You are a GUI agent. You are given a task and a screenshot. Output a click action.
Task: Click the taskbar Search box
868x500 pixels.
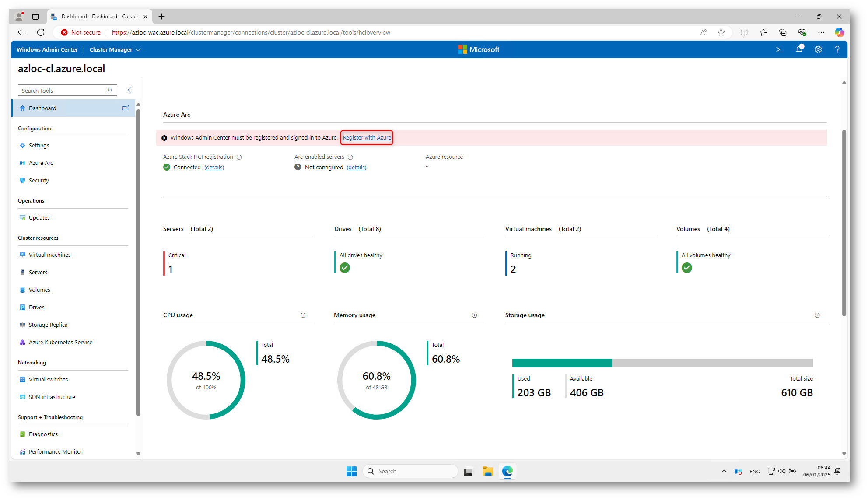(410, 471)
